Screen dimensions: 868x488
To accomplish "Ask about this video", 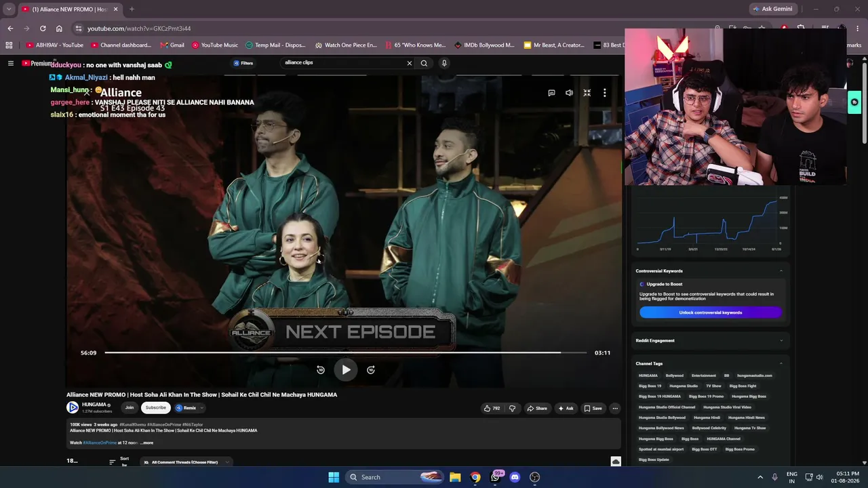I will point(566,408).
